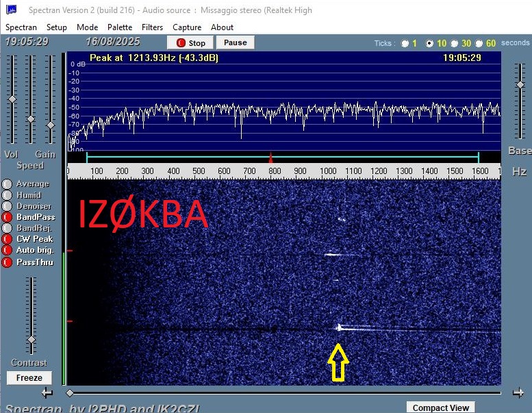Toggle the CW Peak option
The width and height of the screenshot is (532, 413).
pyautogui.click(x=7, y=239)
